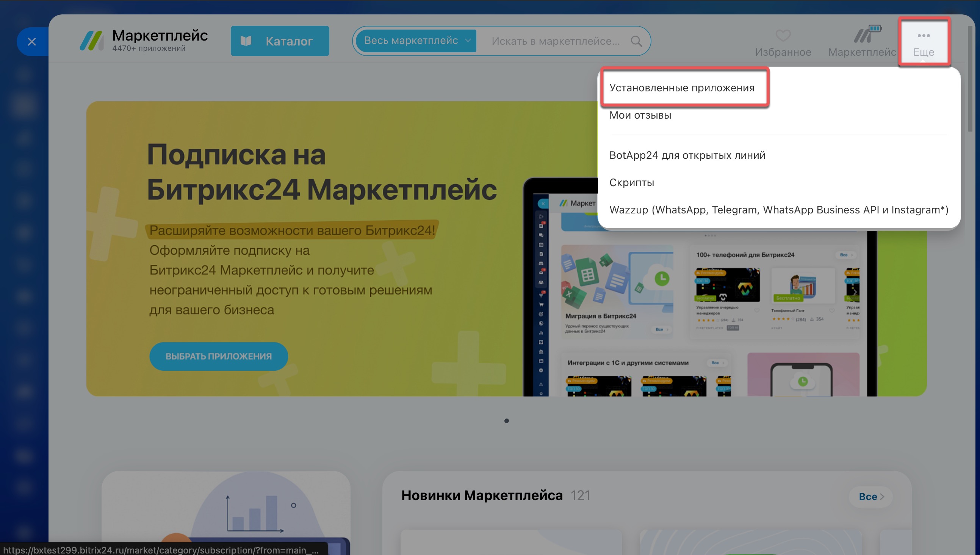Click the Подписка на Битрикс24 Маркетплейс banner heading
The height and width of the screenshot is (555, 980).
pos(322,172)
